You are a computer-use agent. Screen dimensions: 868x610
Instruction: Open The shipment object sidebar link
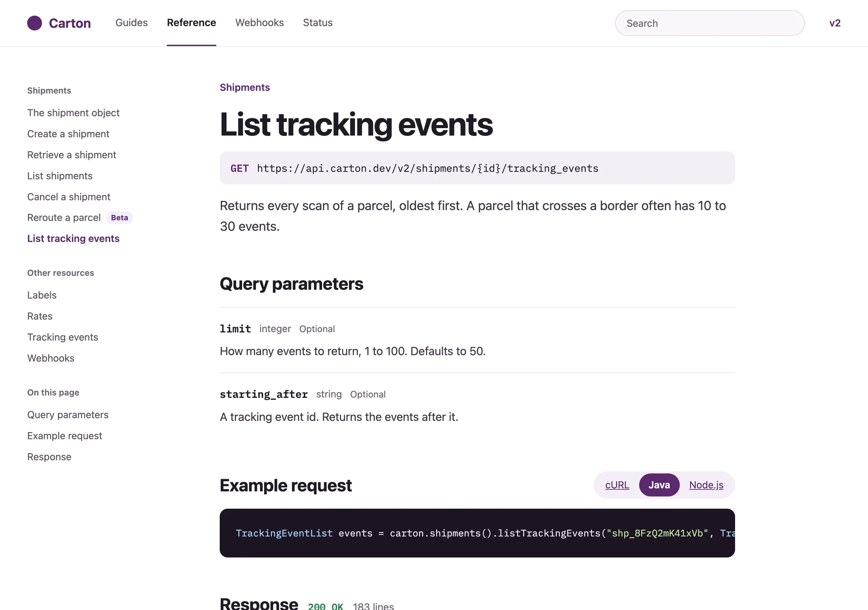tap(73, 113)
